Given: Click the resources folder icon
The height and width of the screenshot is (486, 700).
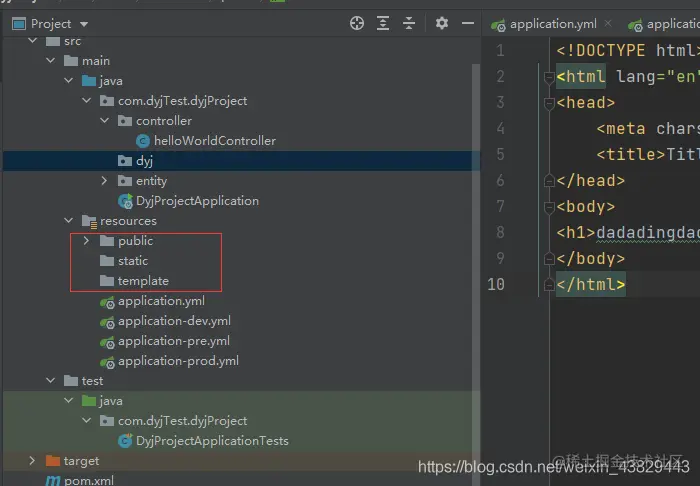Looking at the screenshot, I should (89, 221).
